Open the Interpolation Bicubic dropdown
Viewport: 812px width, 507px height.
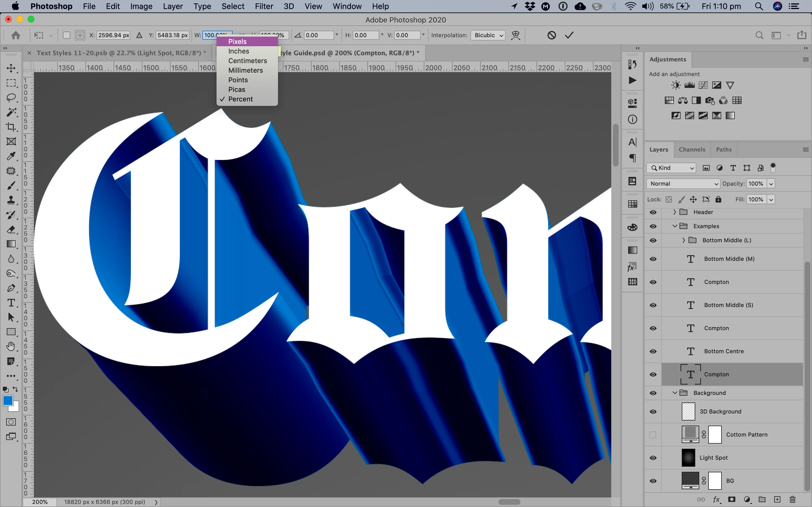pyautogui.click(x=488, y=35)
